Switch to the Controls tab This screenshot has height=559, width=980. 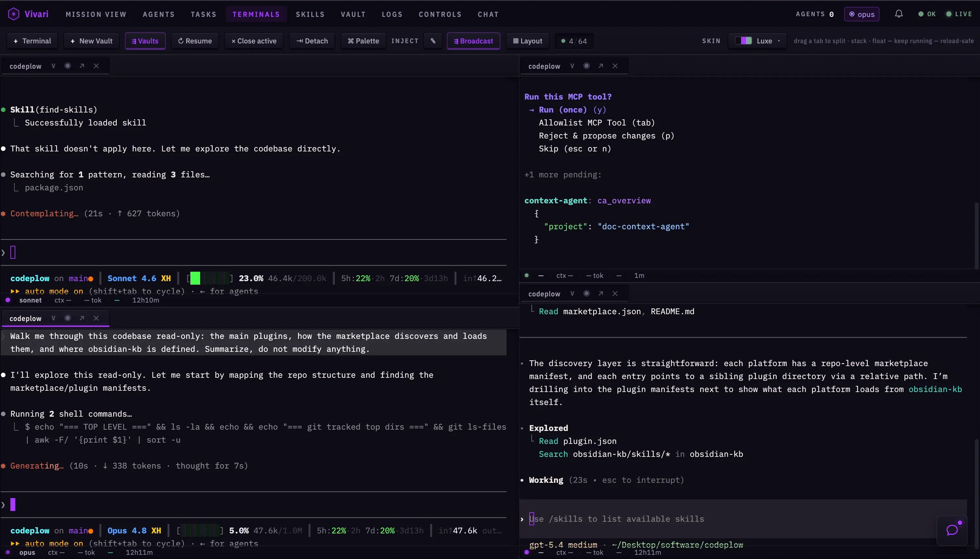[x=440, y=14]
